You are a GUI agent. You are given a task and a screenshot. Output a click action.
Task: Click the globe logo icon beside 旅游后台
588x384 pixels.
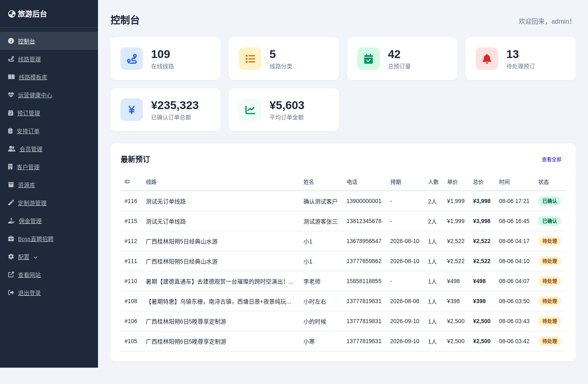12,14
